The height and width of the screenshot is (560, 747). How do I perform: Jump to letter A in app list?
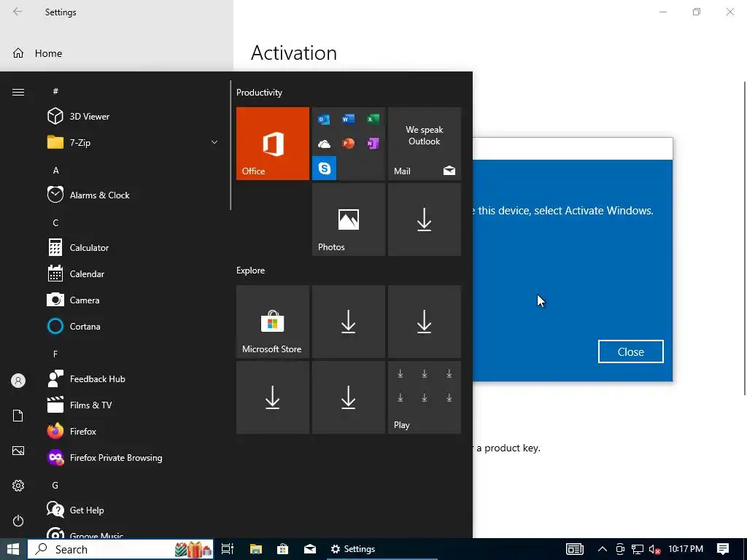click(x=55, y=171)
